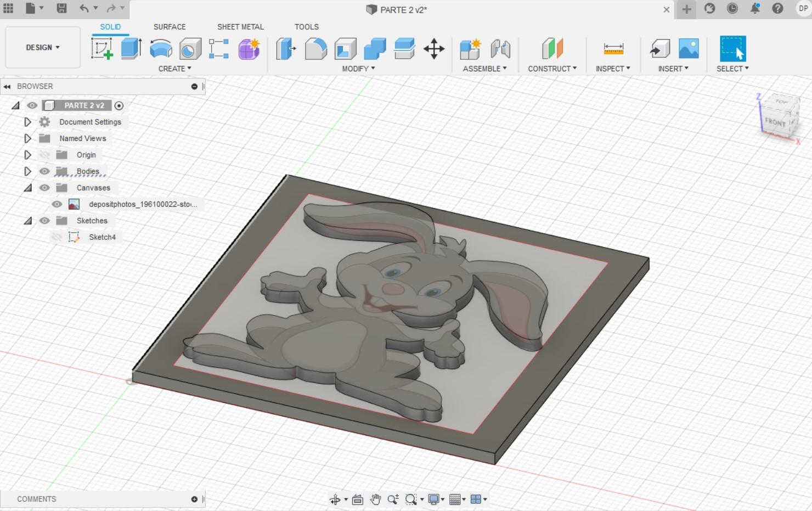
Task: Activate the PARTE 2 v2 component radio button
Action: [x=119, y=105]
